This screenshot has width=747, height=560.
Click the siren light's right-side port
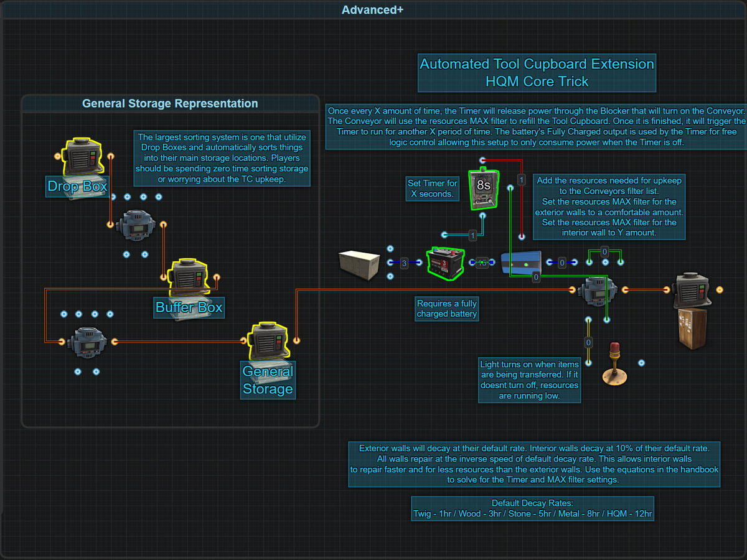(642, 363)
